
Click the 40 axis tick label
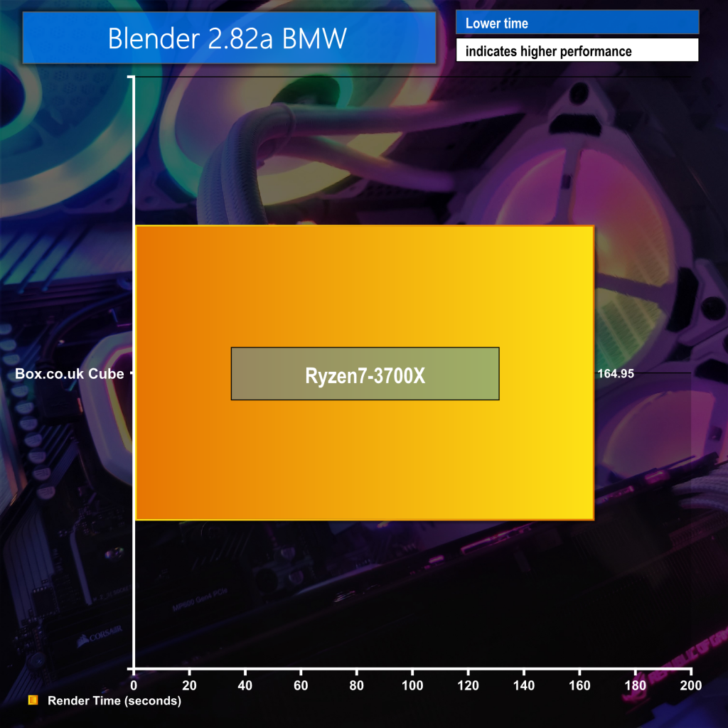245,685
